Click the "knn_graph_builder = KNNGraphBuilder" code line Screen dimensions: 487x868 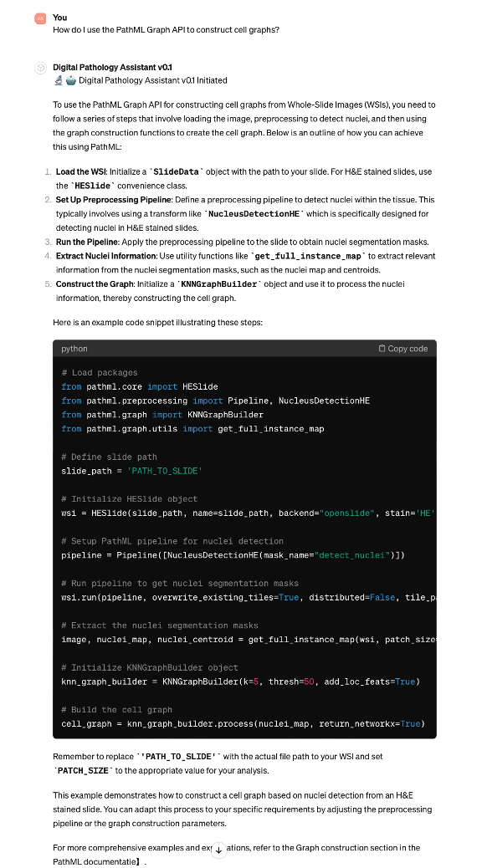(240, 682)
